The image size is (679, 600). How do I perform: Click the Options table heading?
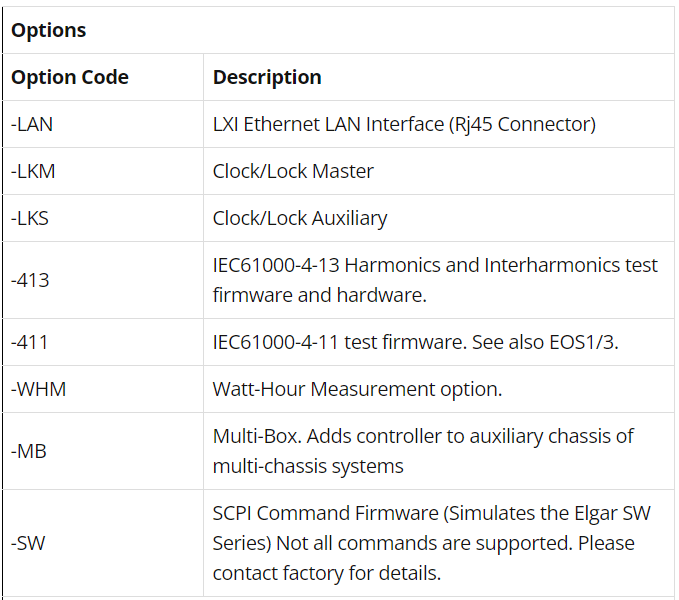(48, 30)
